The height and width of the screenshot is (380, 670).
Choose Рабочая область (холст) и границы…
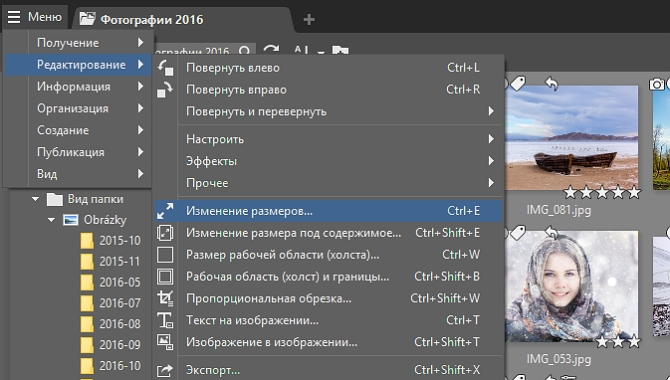tap(328, 277)
